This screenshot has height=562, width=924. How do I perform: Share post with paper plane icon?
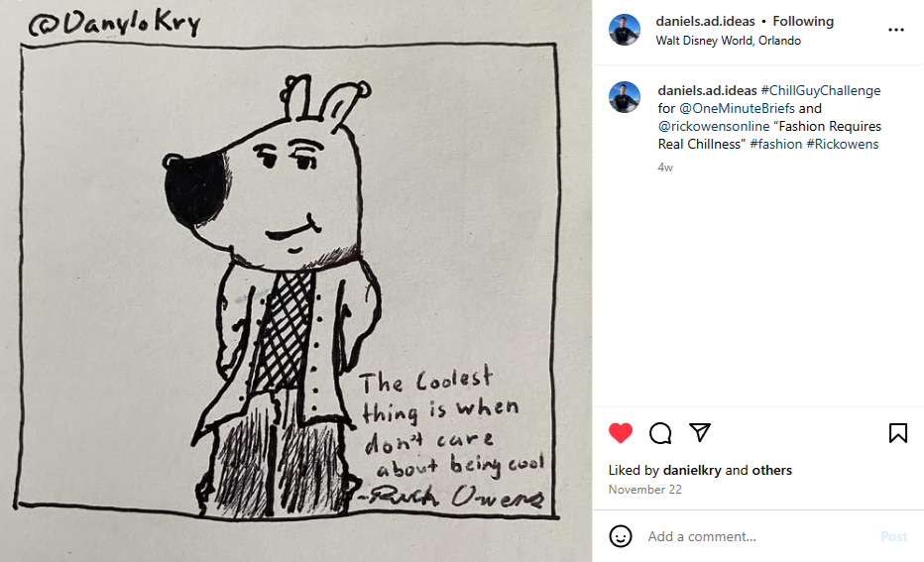tap(700, 432)
